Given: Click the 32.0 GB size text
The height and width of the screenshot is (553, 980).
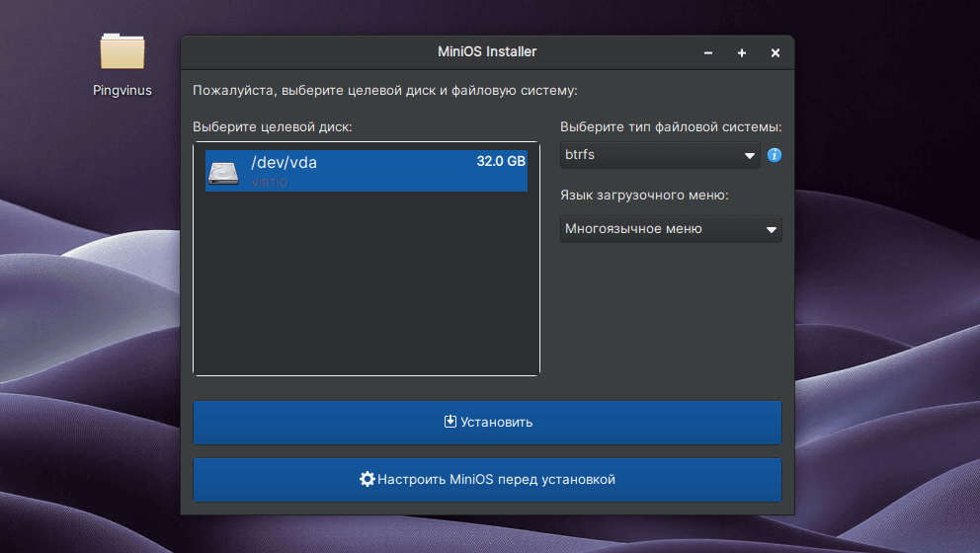Looking at the screenshot, I should [501, 161].
